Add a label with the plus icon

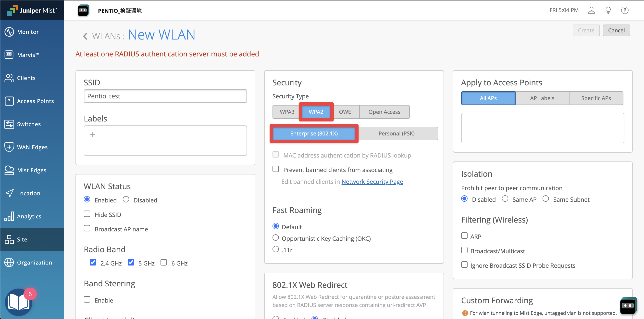92,135
